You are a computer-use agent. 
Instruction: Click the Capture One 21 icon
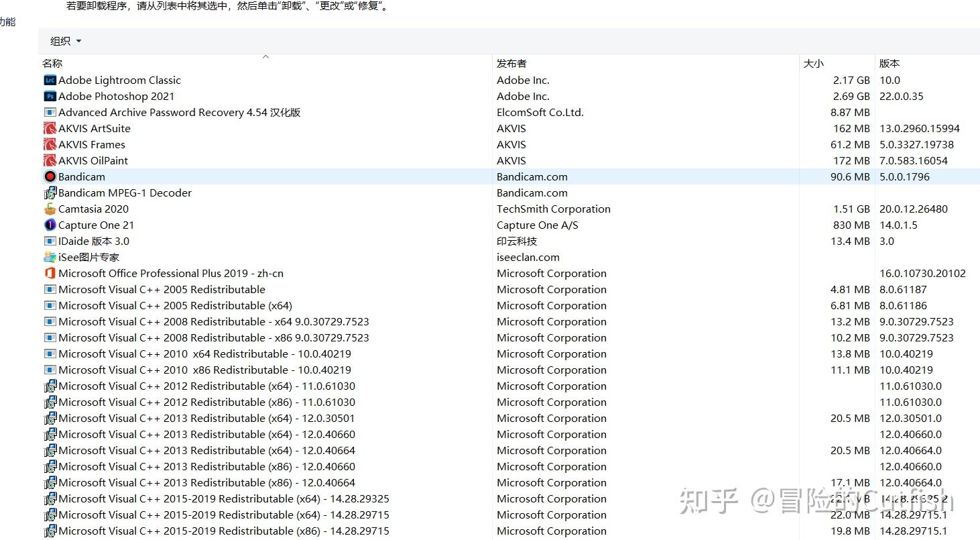point(50,225)
